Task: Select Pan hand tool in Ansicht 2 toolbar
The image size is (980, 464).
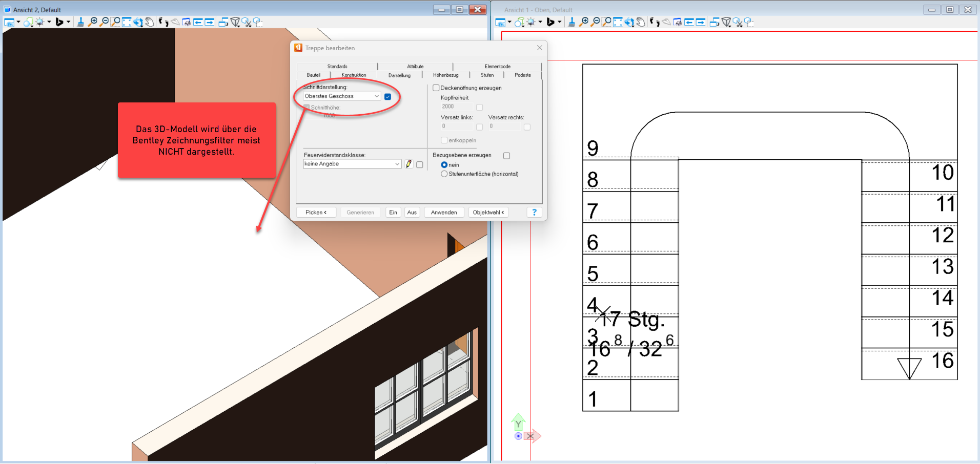Action: point(150,22)
